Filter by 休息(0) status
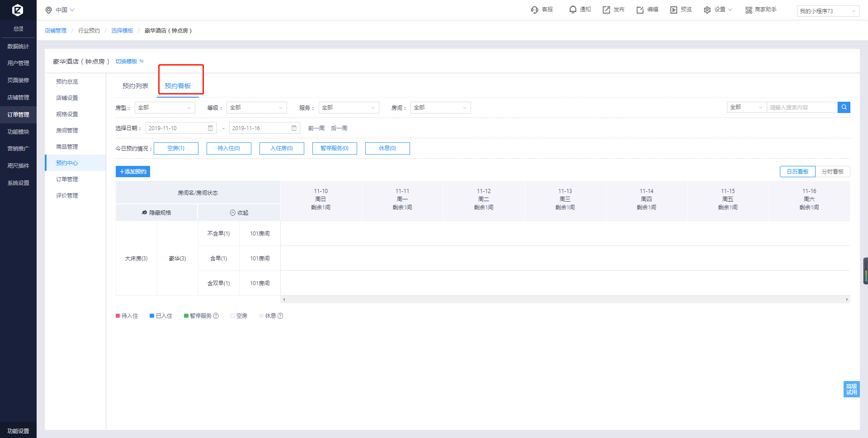This screenshot has width=868, height=438. pos(387,148)
